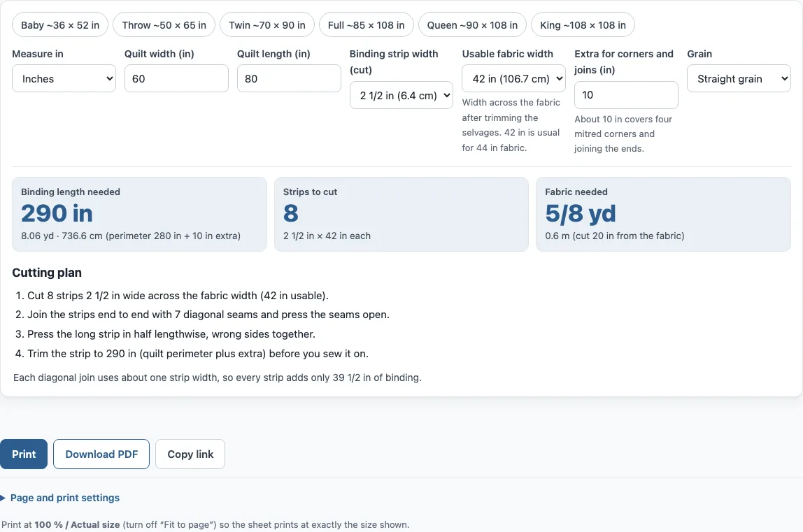
Task: Click the "Binding length needed" label
Action: [x=71, y=192]
